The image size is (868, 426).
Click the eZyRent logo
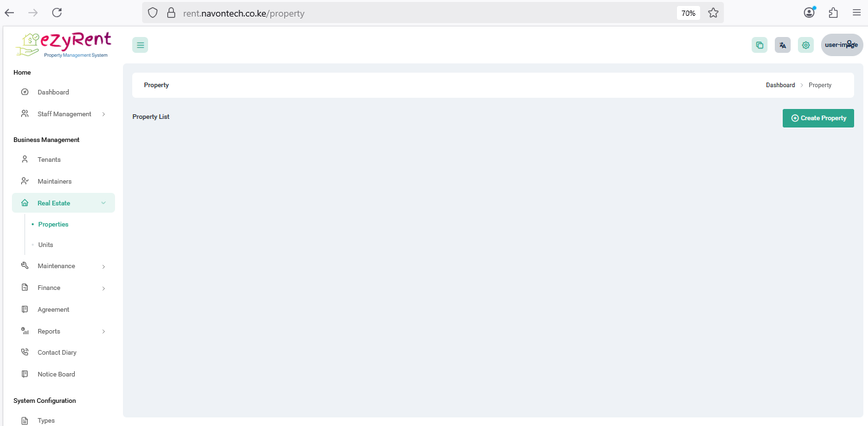coord(63,45)
